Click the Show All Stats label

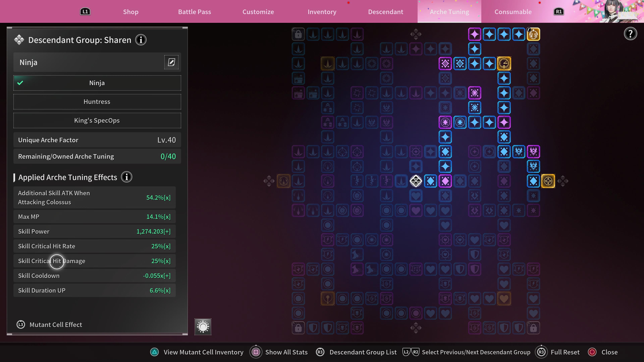click(x=286, y=352)
